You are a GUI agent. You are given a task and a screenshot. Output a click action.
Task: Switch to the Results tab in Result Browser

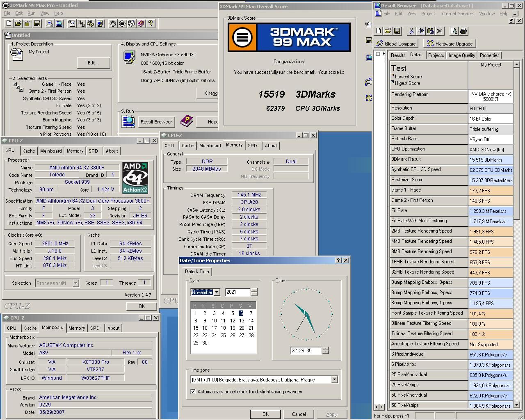point(398,55)
